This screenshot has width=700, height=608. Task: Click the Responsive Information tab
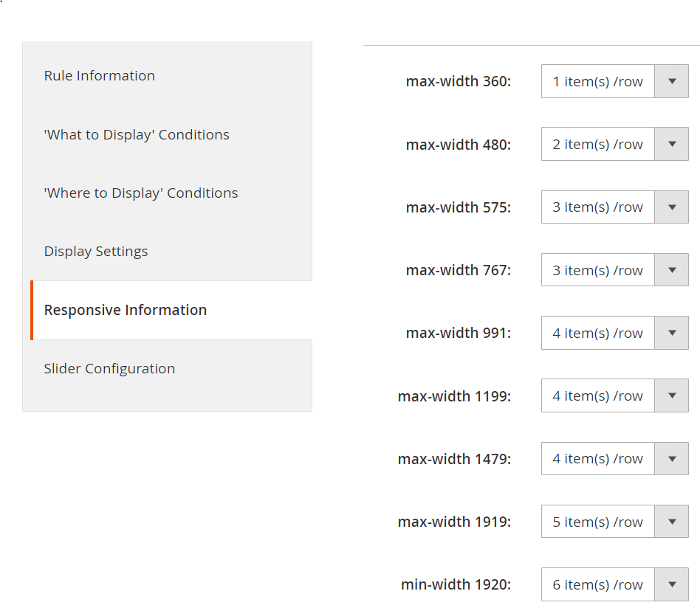tap(126, 311)
